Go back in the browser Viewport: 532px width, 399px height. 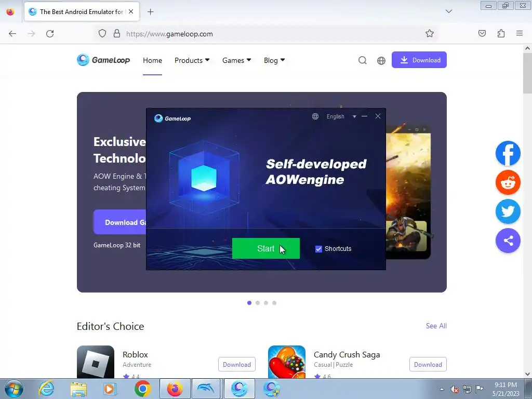(x=12, y=34)
